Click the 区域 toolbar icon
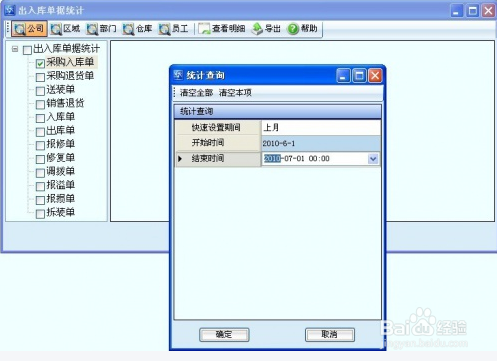This screenshot has height=361, width=497. point(65,29)
